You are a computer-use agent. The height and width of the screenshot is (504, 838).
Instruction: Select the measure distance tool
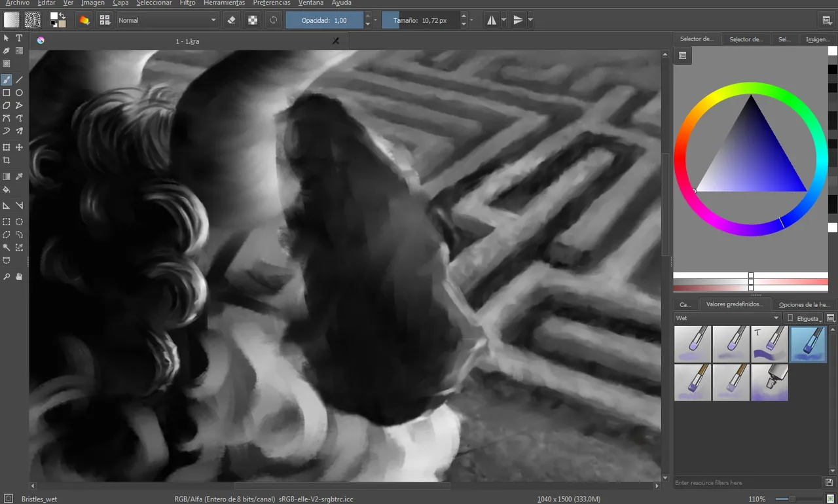[x=19, y=206]
